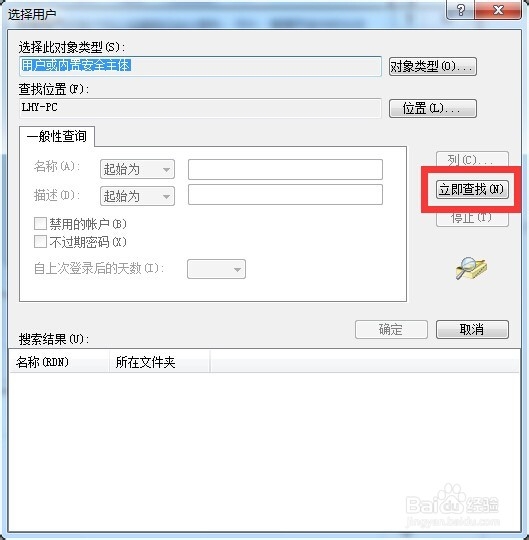The width and height of the screenshot is (529, 540).
Task: Click the 取消 button
Action: click(x=472, y=330)
